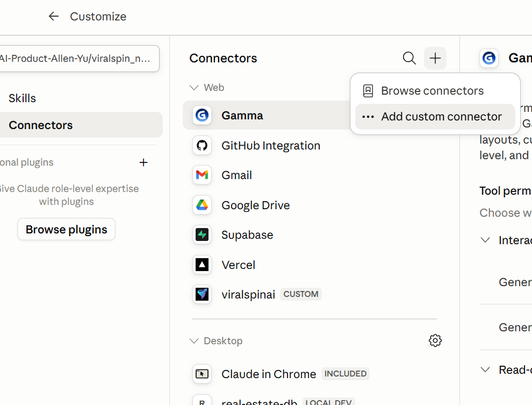
Task: Add a personal plugin with plus icon
Action: point(143,162)
